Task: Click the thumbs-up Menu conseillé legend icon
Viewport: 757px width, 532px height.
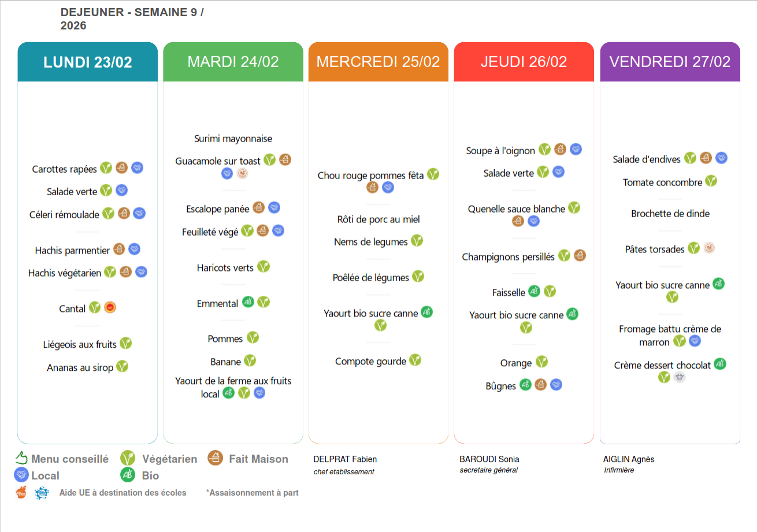Action: pyautogui.click(x=21, y=459)
